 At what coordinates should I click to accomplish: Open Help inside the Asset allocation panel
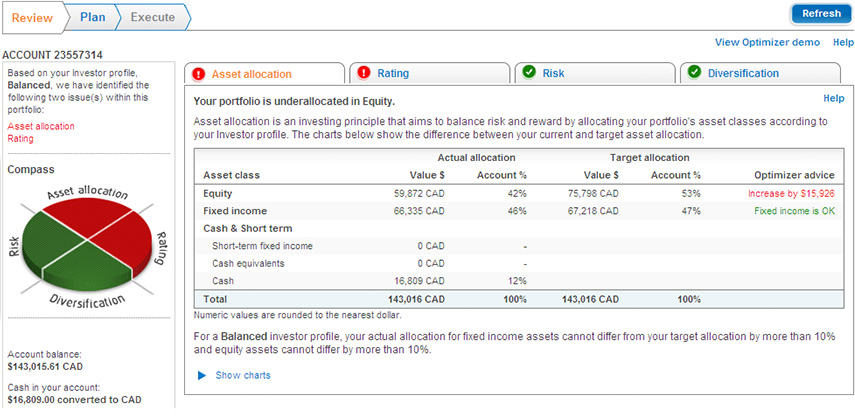tap(833, 99)
